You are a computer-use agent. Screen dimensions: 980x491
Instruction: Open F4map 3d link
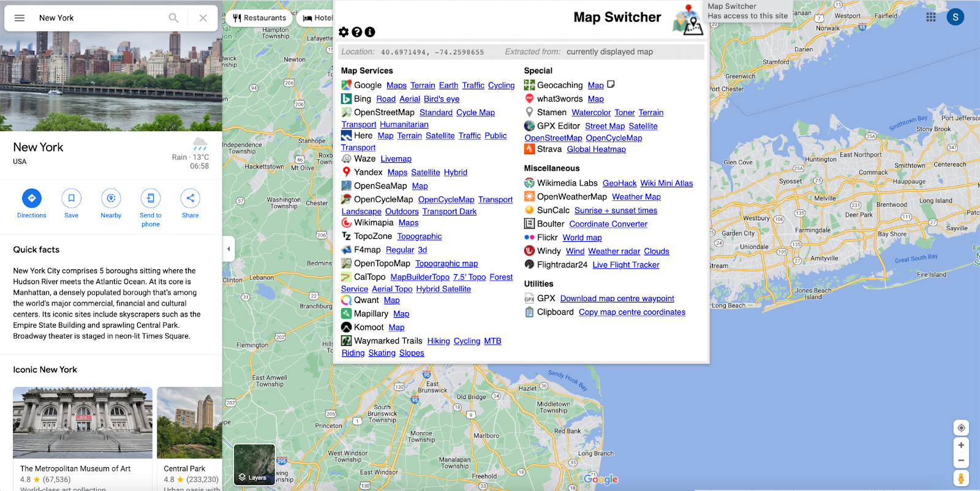[423, 250]
